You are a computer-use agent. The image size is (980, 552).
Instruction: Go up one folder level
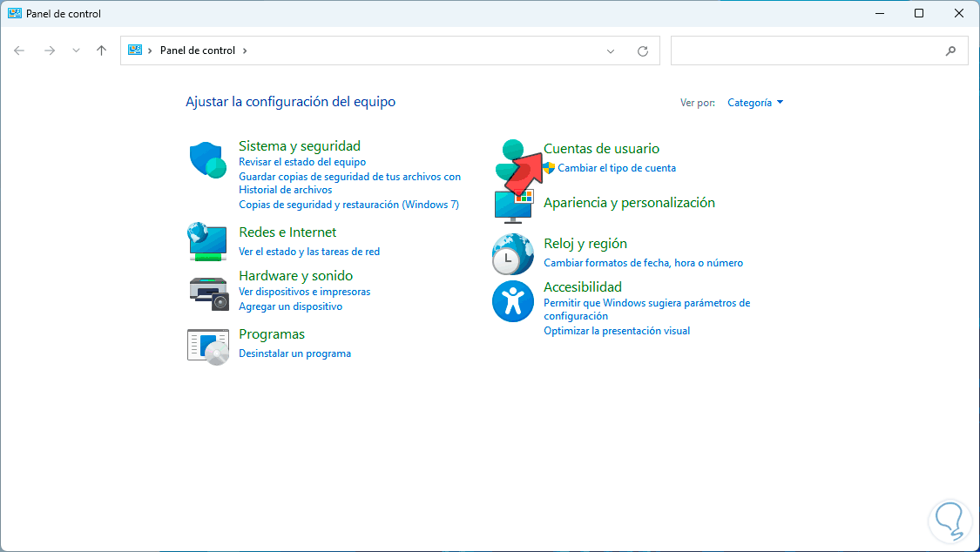101,50
